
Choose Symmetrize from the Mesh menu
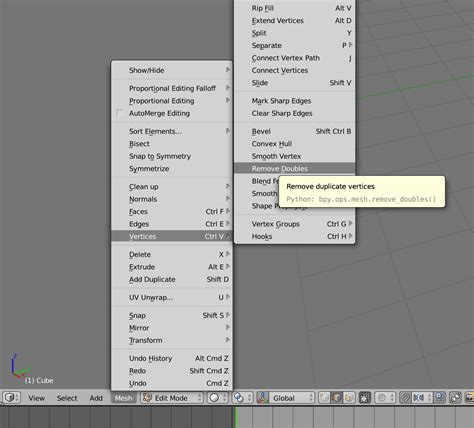point(172,169)
